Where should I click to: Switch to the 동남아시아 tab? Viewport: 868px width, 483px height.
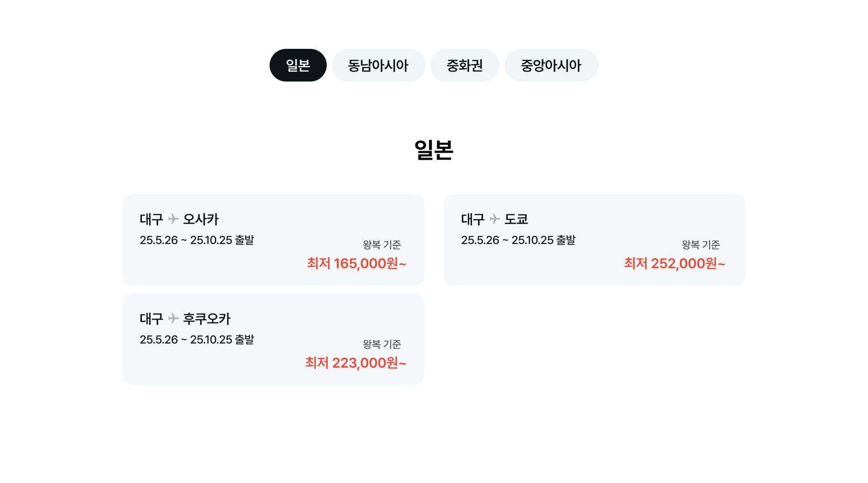tap(378, 66)
